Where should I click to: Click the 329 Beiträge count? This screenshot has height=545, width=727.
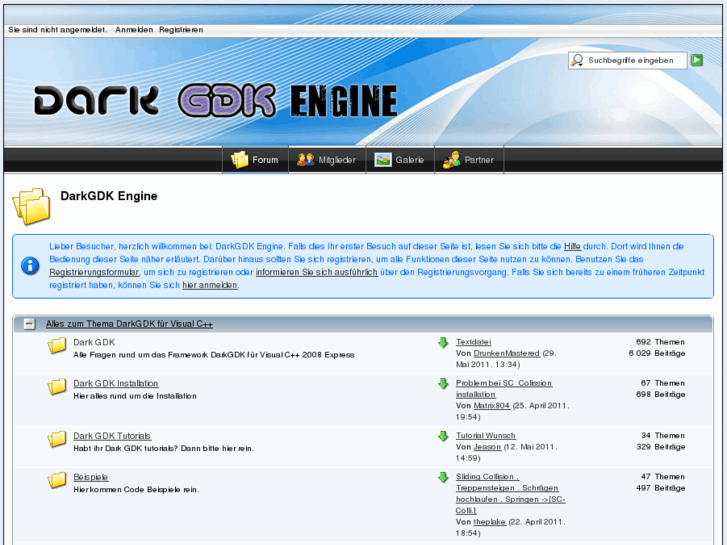click(x=660, y=447)
